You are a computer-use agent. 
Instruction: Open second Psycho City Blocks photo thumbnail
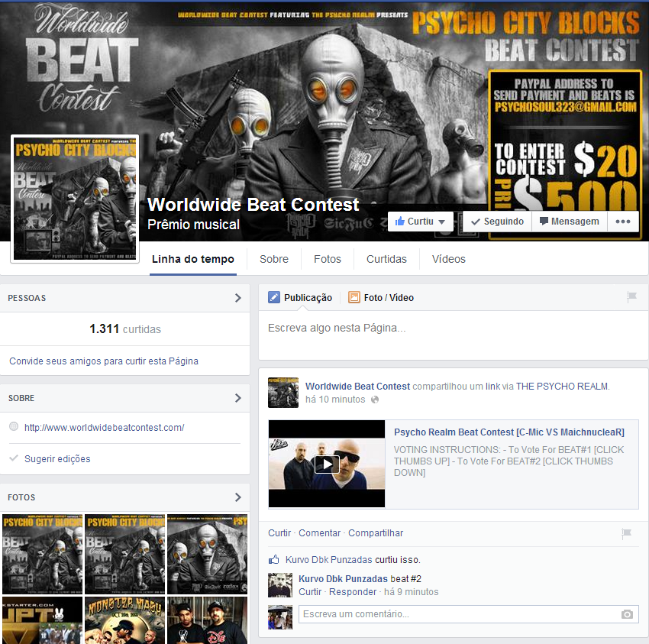124,554
